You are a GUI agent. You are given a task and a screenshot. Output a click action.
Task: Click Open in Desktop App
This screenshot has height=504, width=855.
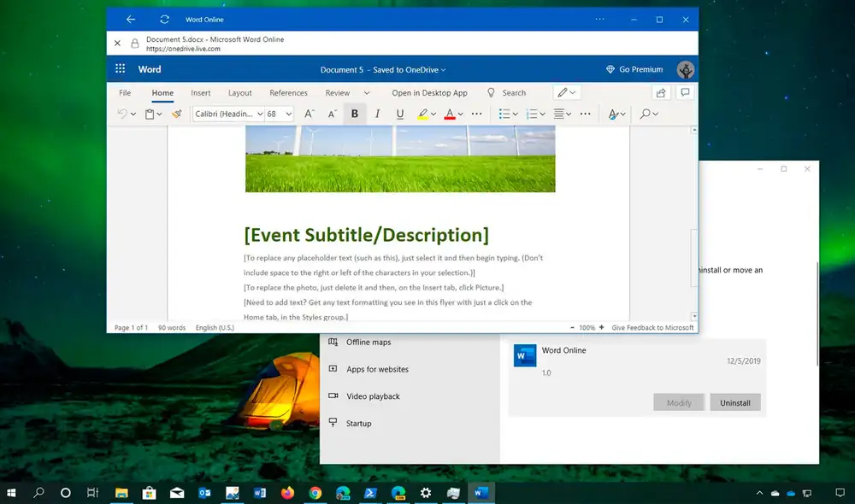429,93
